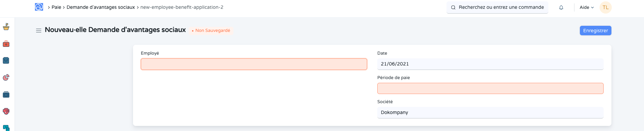Viewport: 644px width, 131px height.
Task: Go to Paie breadcrumb
Action: point(56,7)
